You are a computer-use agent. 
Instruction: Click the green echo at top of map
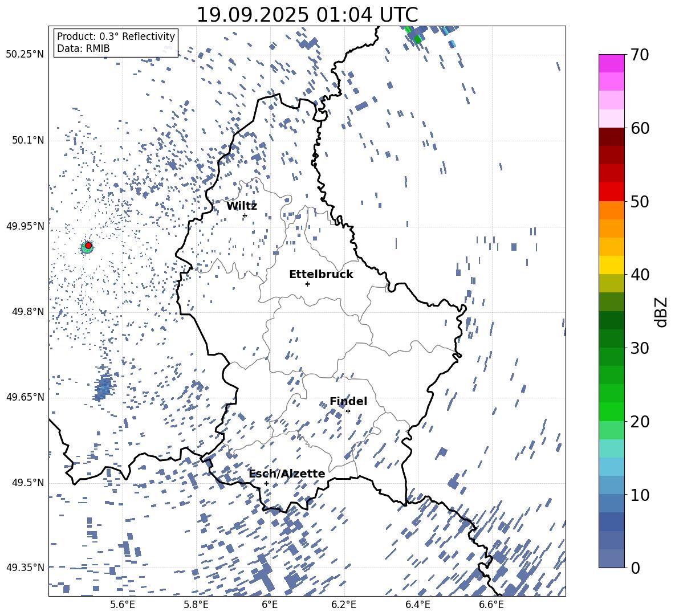417,39
